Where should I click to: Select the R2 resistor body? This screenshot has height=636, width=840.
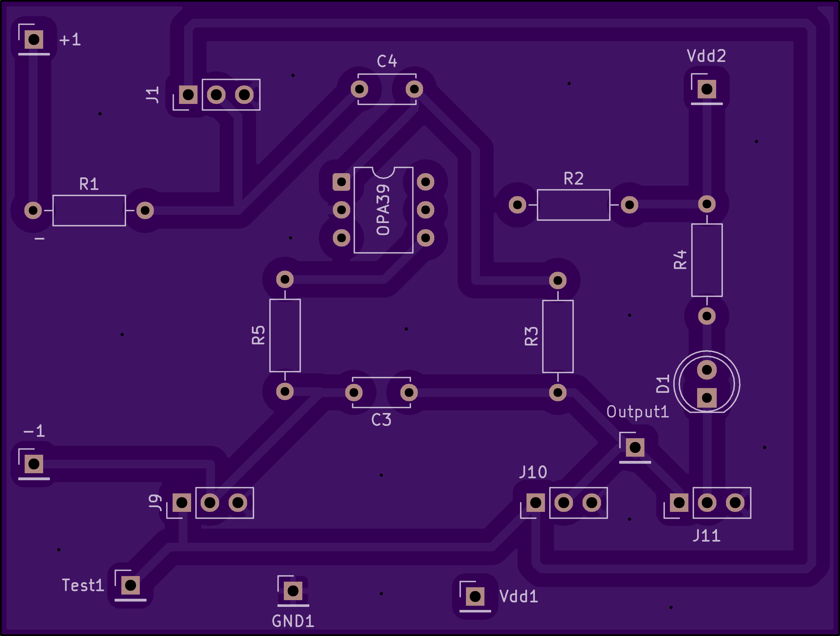pyautogui.click(x=574, y=205)
